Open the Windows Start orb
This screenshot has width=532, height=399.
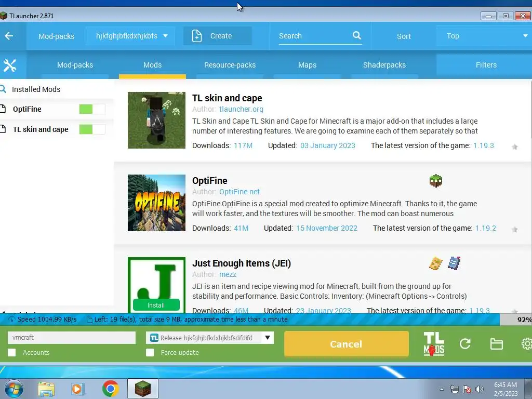(x=14, y=389)
